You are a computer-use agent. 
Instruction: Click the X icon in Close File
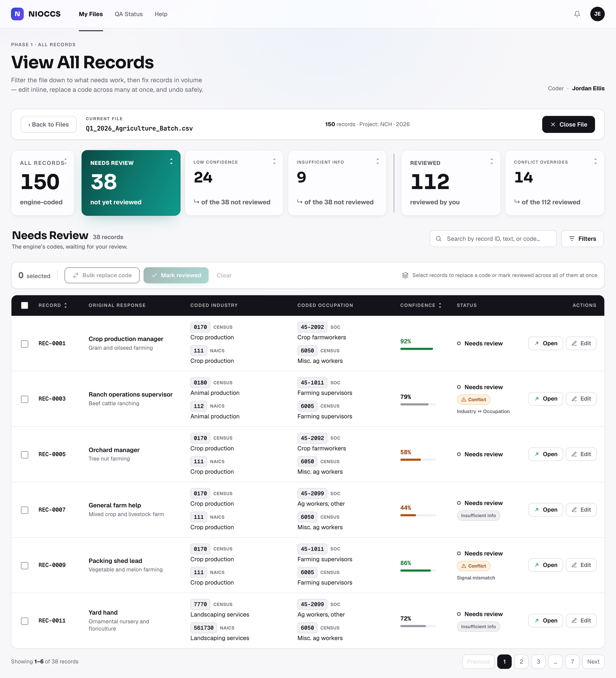point(553,124)
